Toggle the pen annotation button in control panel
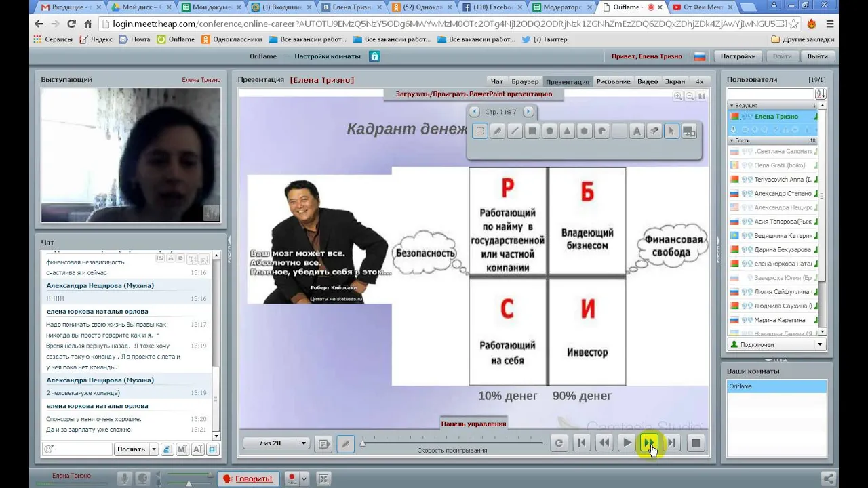 click(x=346, y=444)
